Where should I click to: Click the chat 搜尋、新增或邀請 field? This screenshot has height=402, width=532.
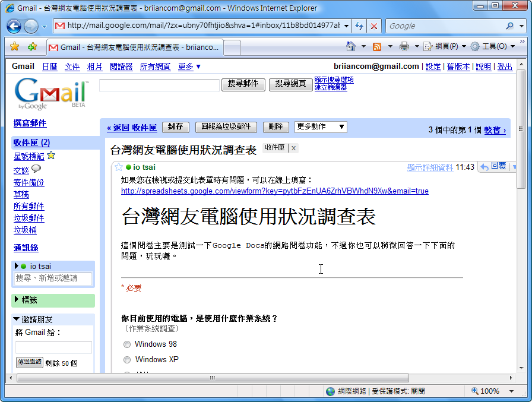[53, 278]
